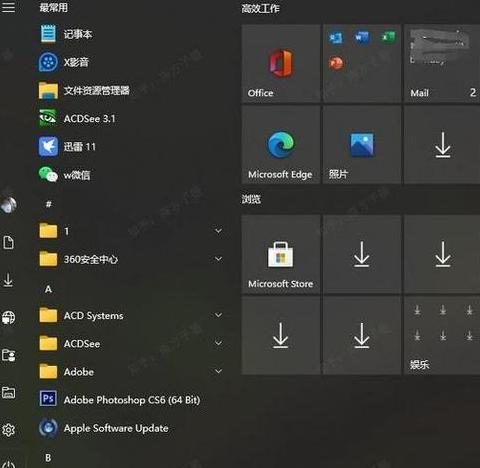Open Documents from the Start sidebar
The image size is (480, 468).
(8, 242)
